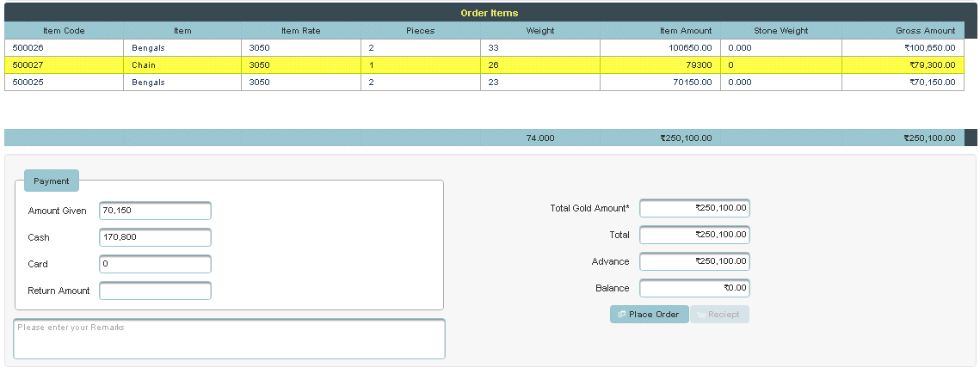Click the Weight column header
This screenshot has height=392, width=980.
point(540,31)
